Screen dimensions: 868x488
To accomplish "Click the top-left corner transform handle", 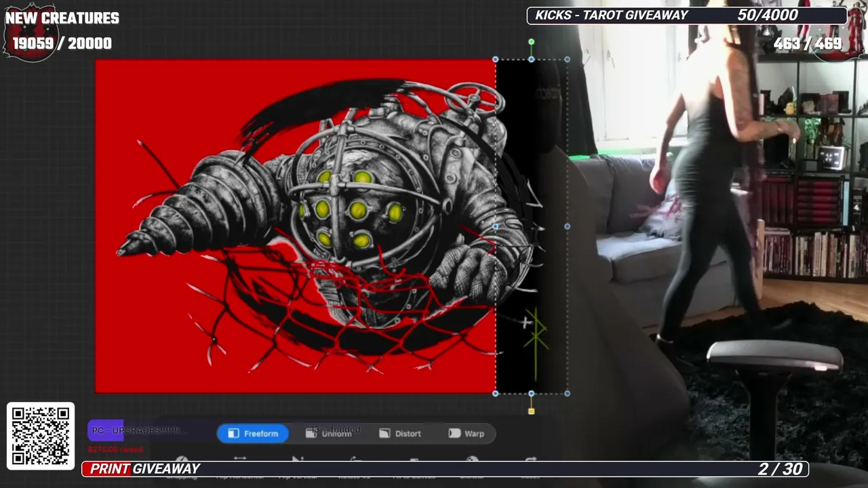I will coord(496,60).
